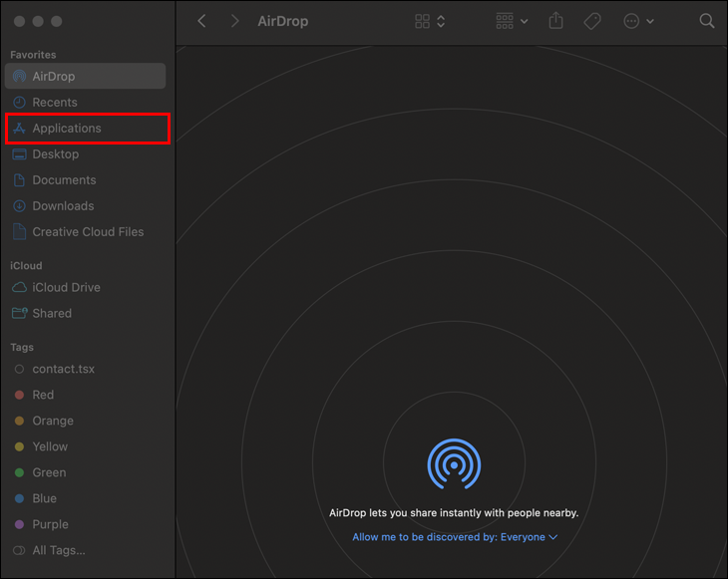Click the Applications sidebar icon
Viewport: 728px width, 579px height.
click(20, 128)
